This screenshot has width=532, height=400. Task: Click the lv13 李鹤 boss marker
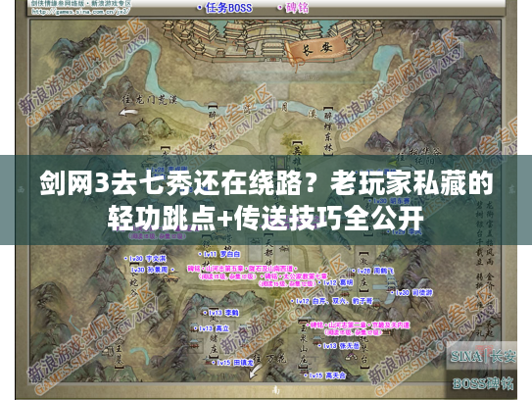pyautogui.click(x=221, y=313)
